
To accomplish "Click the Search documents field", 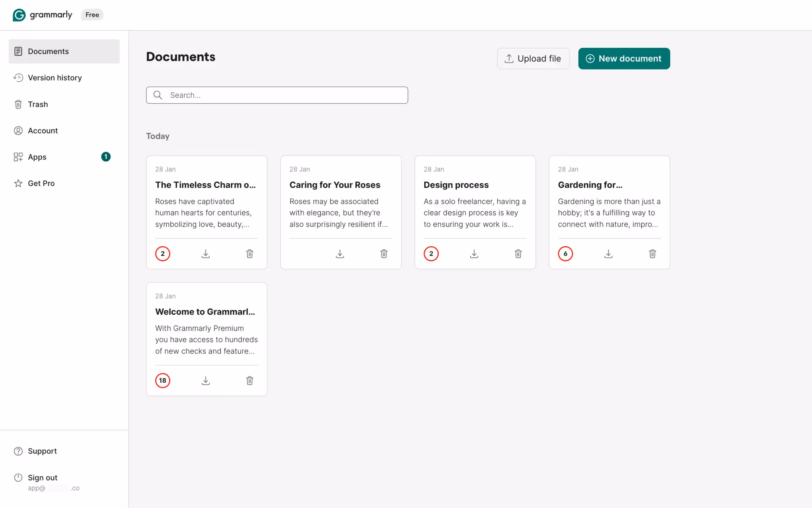I will point(283,95).
